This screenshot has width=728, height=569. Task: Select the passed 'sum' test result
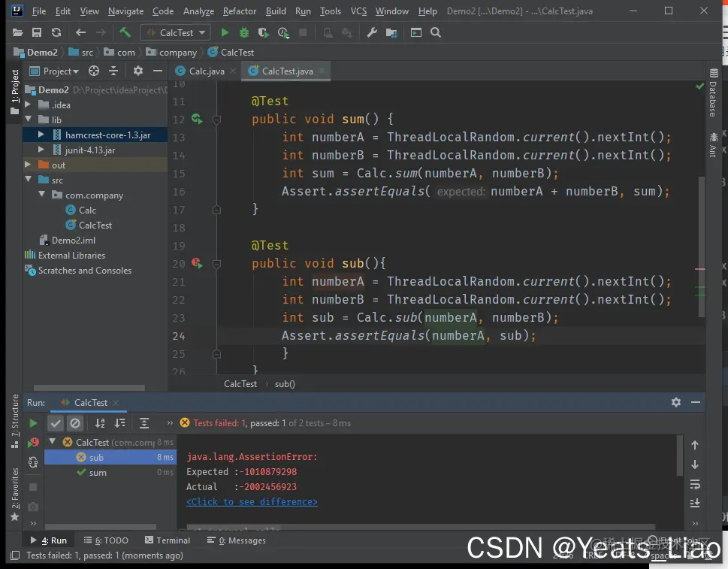(x=110, y=472)
